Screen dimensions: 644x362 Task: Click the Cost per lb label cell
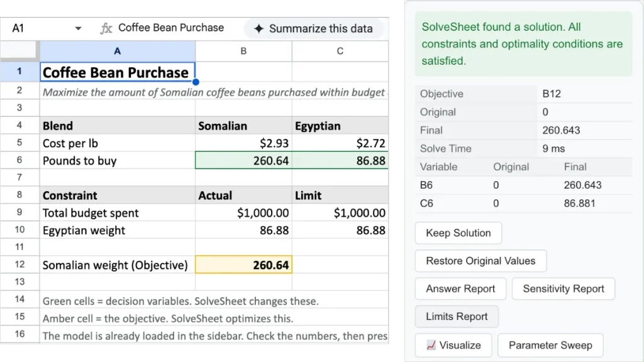tap(118, 143)
